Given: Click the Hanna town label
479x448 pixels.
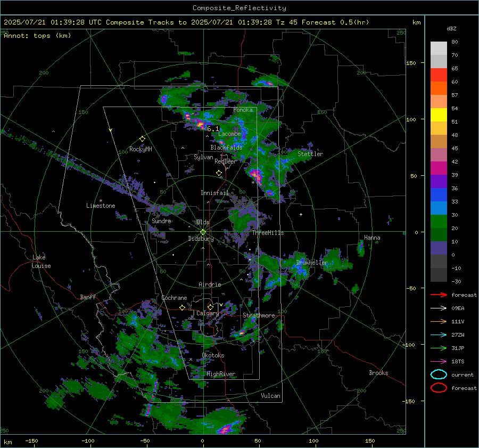Looking at the screenshot, I should (x=372, y=238).
